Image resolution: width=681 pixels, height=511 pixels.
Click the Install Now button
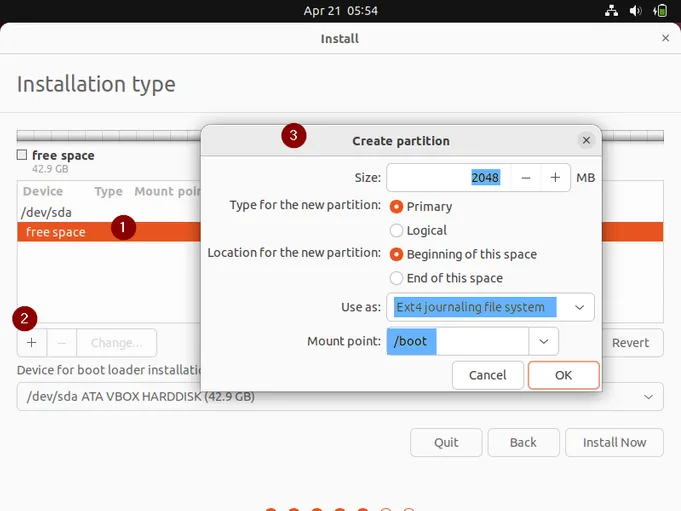click(614, 442)
